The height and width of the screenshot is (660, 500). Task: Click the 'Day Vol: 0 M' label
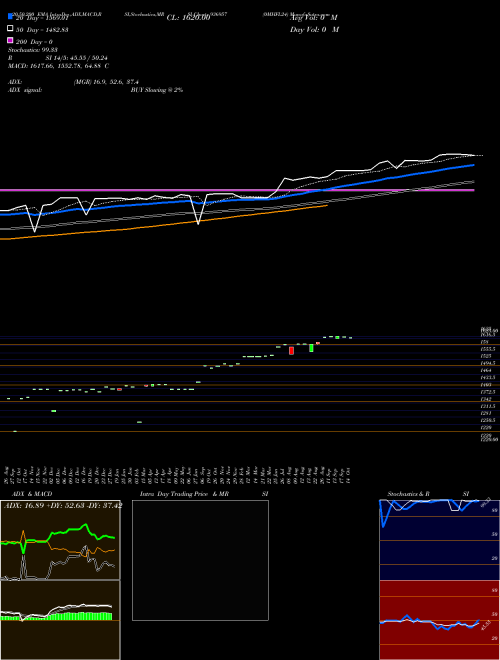(314, 29)
